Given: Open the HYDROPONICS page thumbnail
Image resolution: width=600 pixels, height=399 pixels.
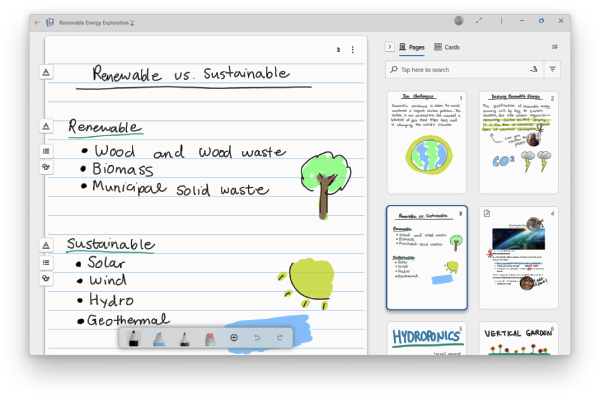Looking at the screenshot, I should point(427,338).
